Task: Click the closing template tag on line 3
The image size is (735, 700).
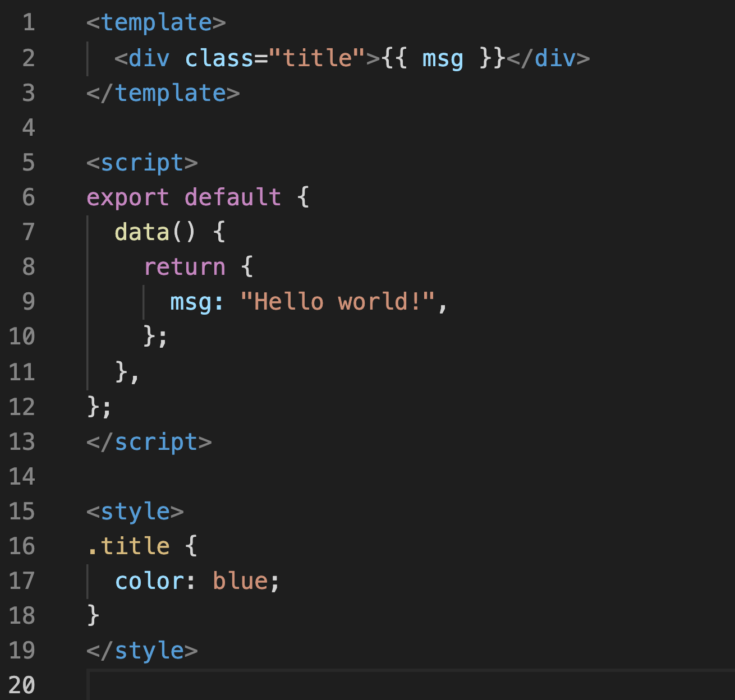Action: [163, 93]
